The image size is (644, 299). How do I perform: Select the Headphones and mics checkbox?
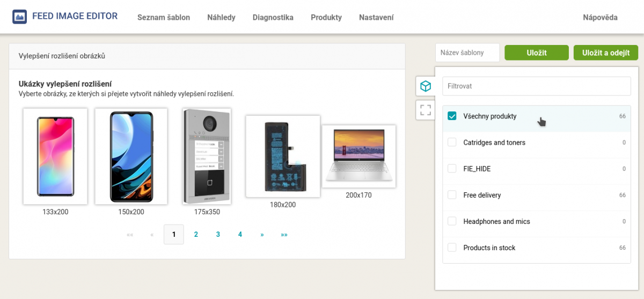[452, 221]
